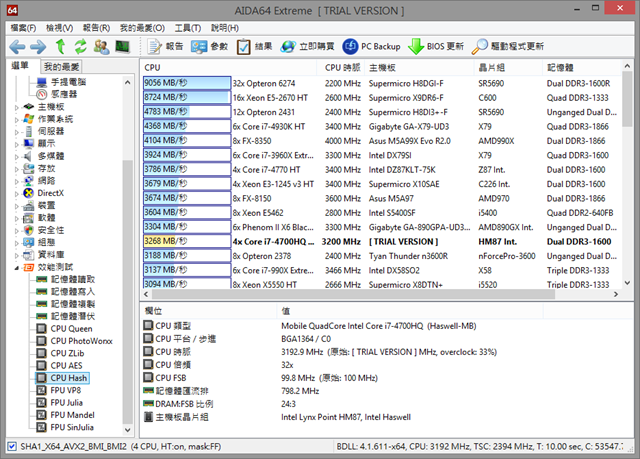Sort by the CPU 時脈 column header
This screenshot has height=459, width=640.
coord(342,67)
